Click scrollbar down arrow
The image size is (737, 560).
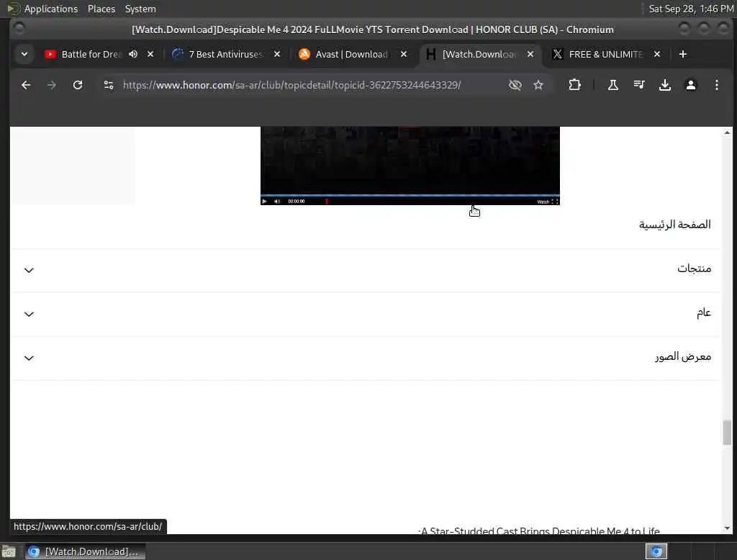pos(727,528)
